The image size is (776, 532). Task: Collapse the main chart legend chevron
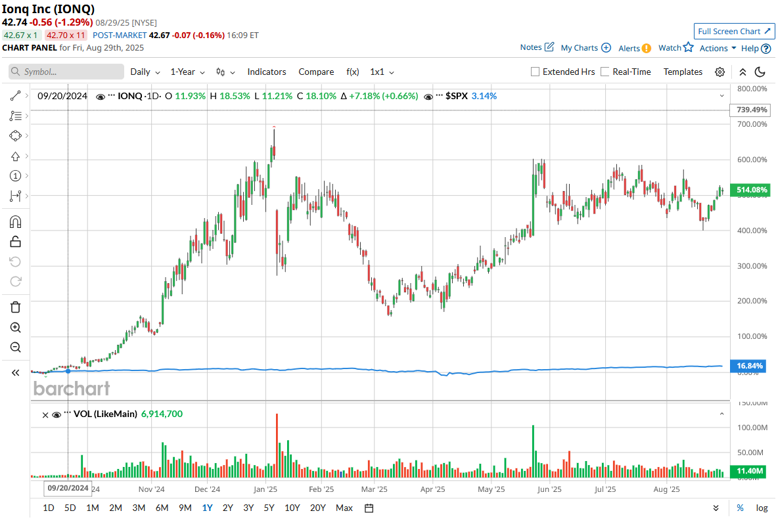point(721,96)
